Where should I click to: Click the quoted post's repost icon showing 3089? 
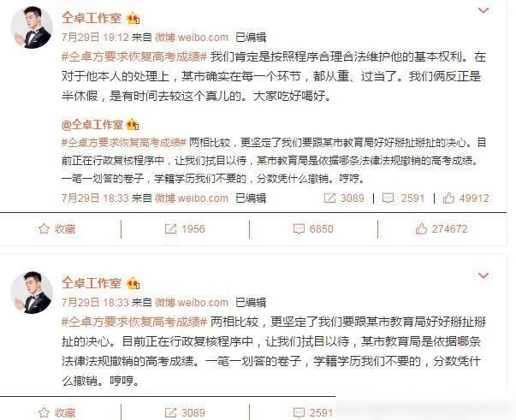click(x=329, y=198)
